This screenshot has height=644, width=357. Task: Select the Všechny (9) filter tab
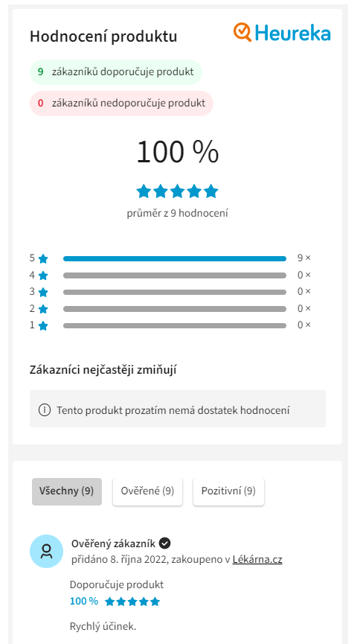coord(67,491)
